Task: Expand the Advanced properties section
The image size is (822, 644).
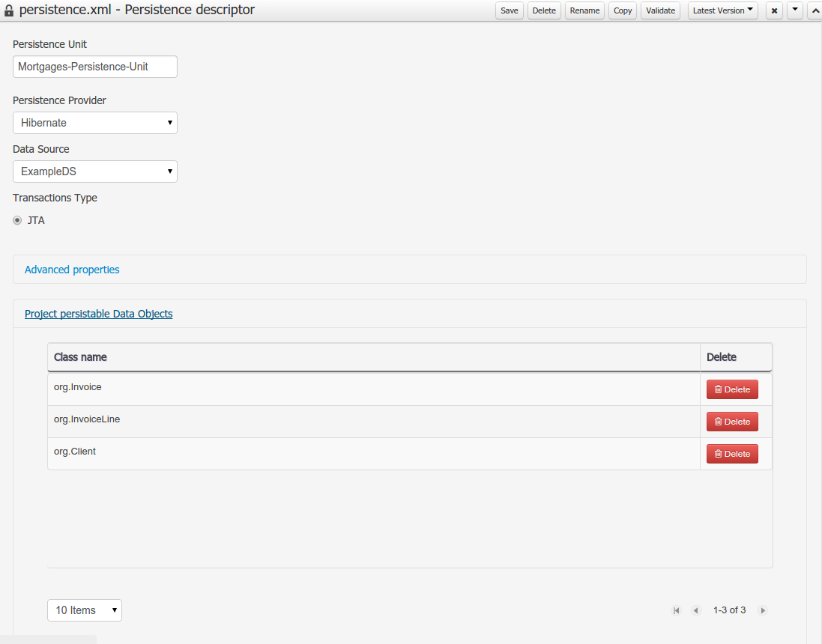Action: point(72,270)
